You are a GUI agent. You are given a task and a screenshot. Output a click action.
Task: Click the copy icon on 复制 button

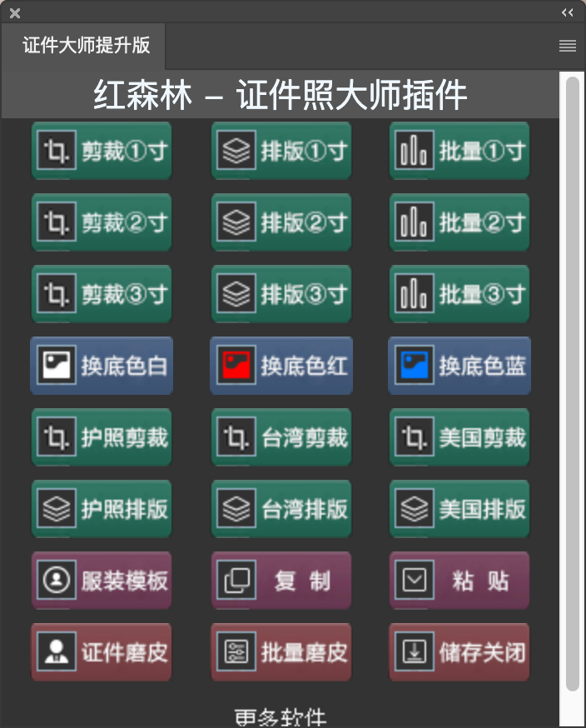coord(236,581)
